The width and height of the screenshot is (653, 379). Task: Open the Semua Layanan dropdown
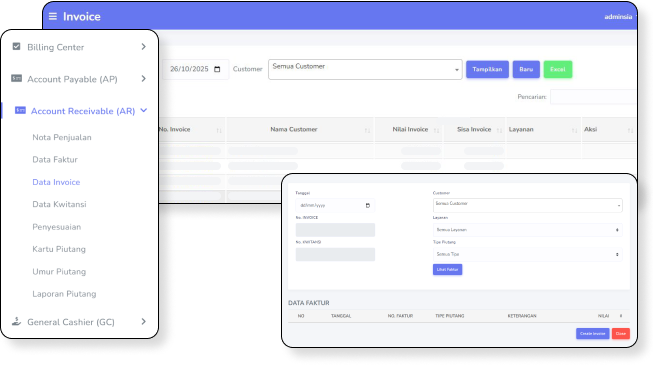(528, 230)
